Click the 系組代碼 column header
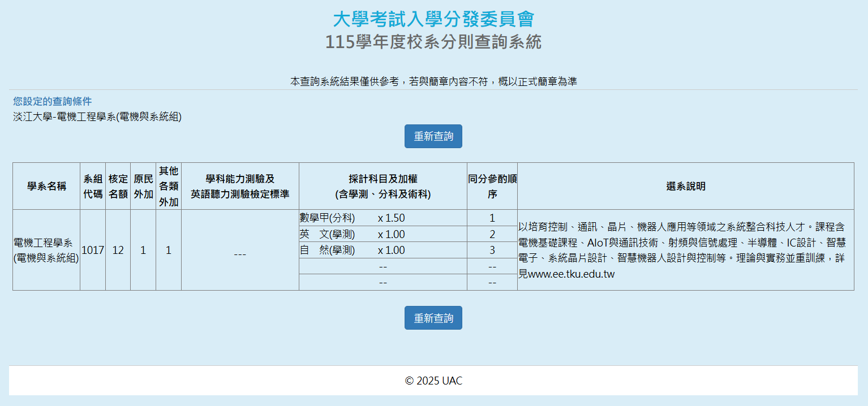This screenshot has height=406, width=868. [93, 186]
